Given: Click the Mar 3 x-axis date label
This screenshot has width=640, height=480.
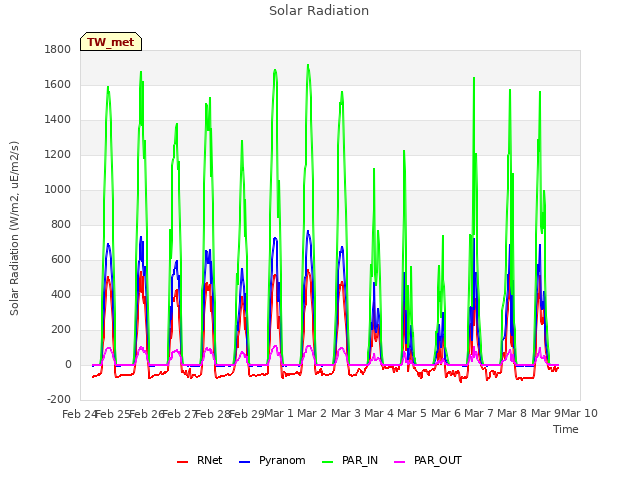Looking at the screenshot, I should (345, 413).
